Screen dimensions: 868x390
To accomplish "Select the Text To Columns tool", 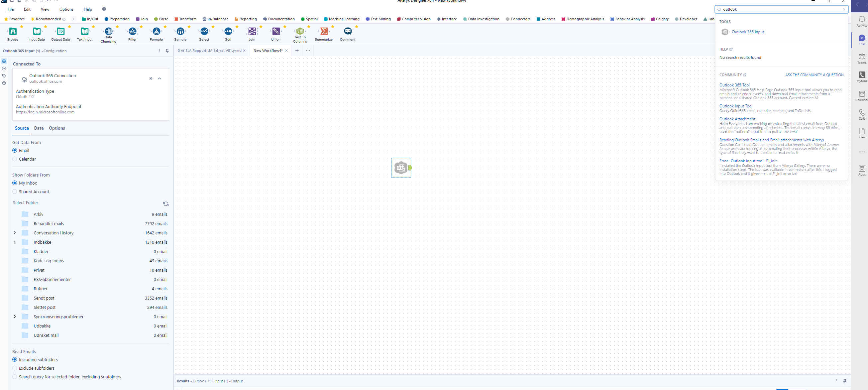I will (x=299, y=32).
